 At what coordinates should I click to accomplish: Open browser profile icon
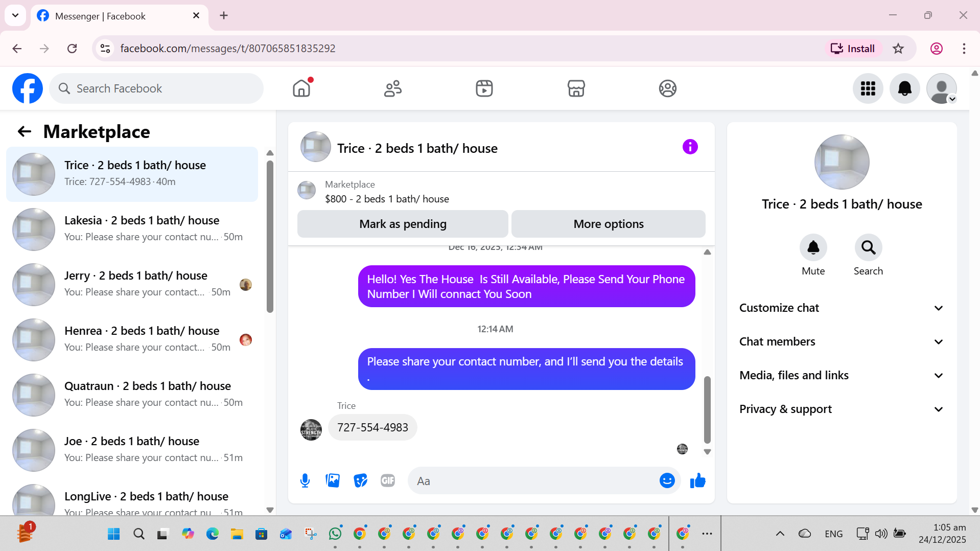tap(936, 49)
